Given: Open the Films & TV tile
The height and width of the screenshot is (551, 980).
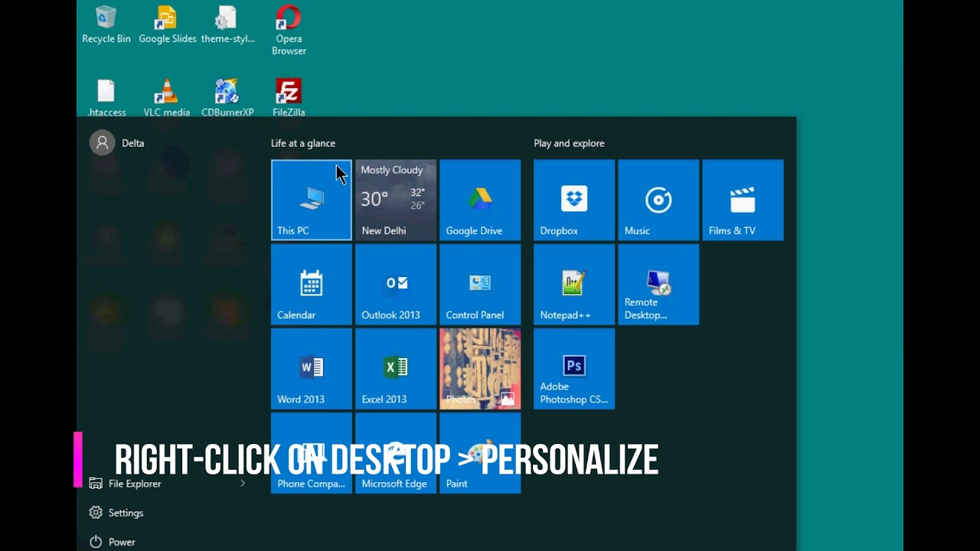Looking at the screenshot, I should (742, 200).
